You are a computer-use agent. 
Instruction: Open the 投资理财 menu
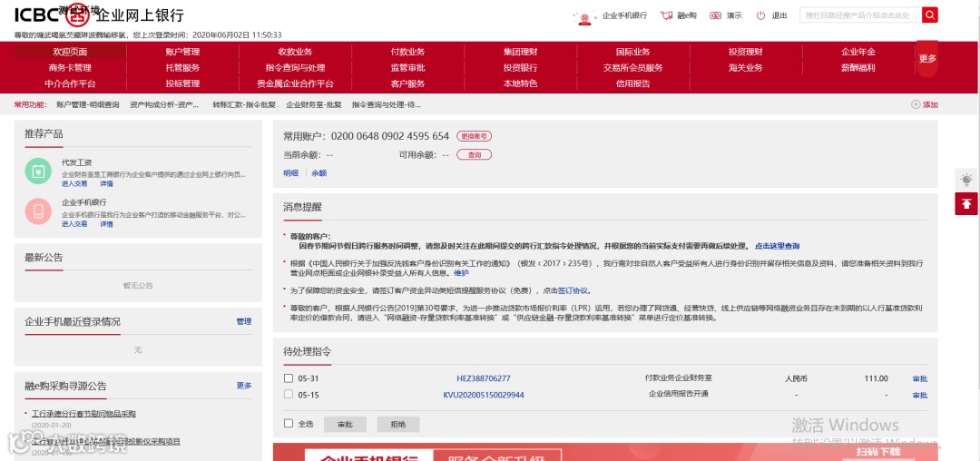(x=746, y=51)
